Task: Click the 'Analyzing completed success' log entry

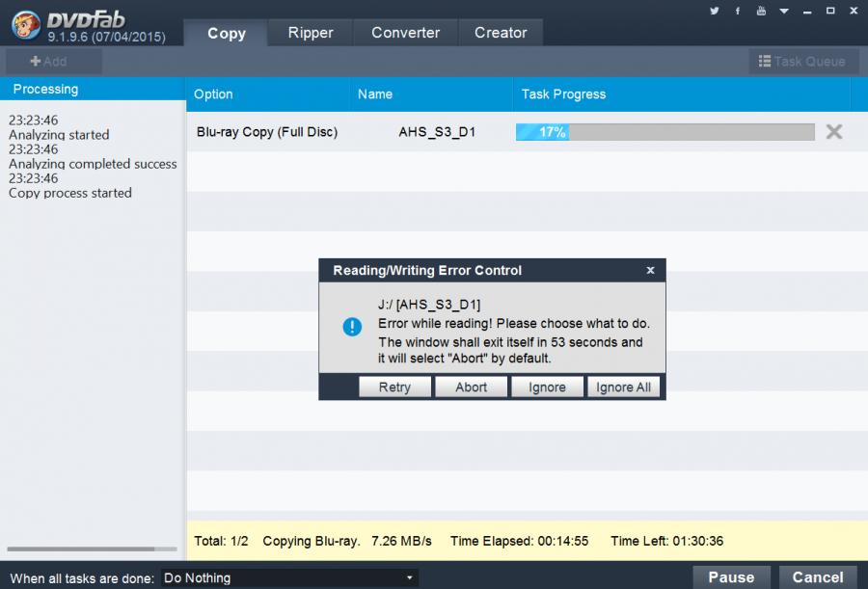Action: click(93, 164)
